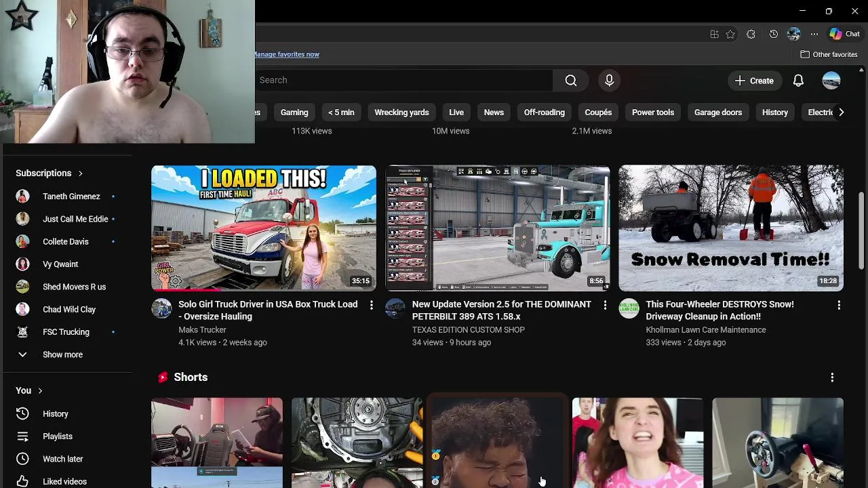Open Copilot Chat button

click(x=844, y=34)
